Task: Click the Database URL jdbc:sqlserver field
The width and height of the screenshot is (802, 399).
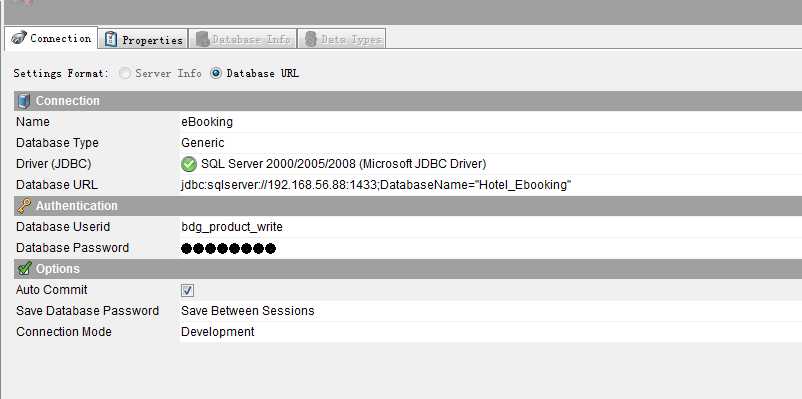Action: (491, 185)
